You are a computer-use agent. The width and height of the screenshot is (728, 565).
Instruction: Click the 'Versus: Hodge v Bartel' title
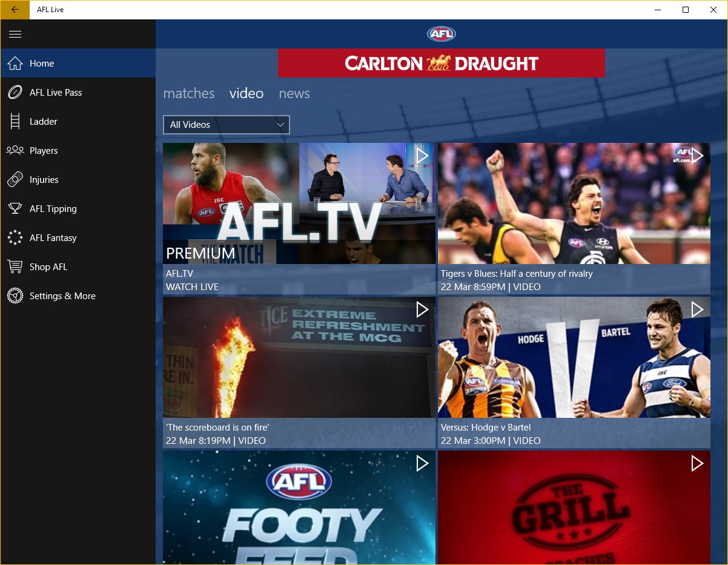point(486,428)
